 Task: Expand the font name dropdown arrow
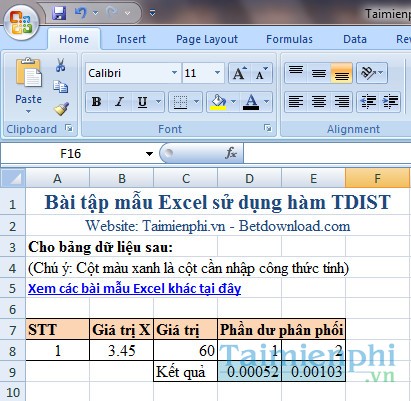tap(174, 73)
